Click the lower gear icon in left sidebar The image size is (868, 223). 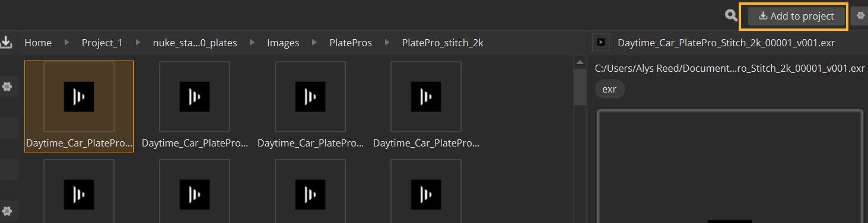coord(7,211)
